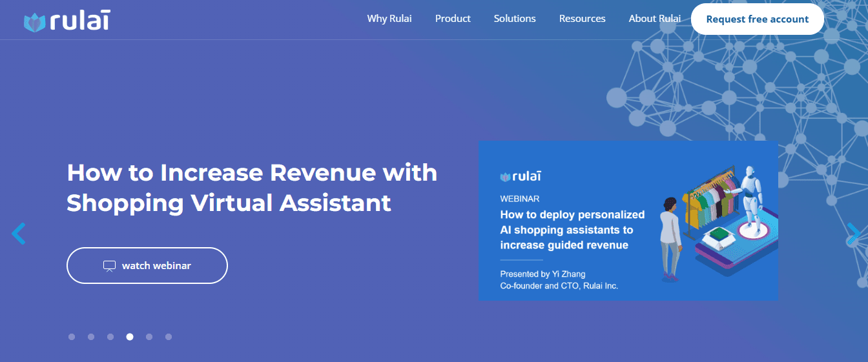The width and height of the screenshot is (868, 362).
Task: Open the Solutions menu
Action: (515, 19)
